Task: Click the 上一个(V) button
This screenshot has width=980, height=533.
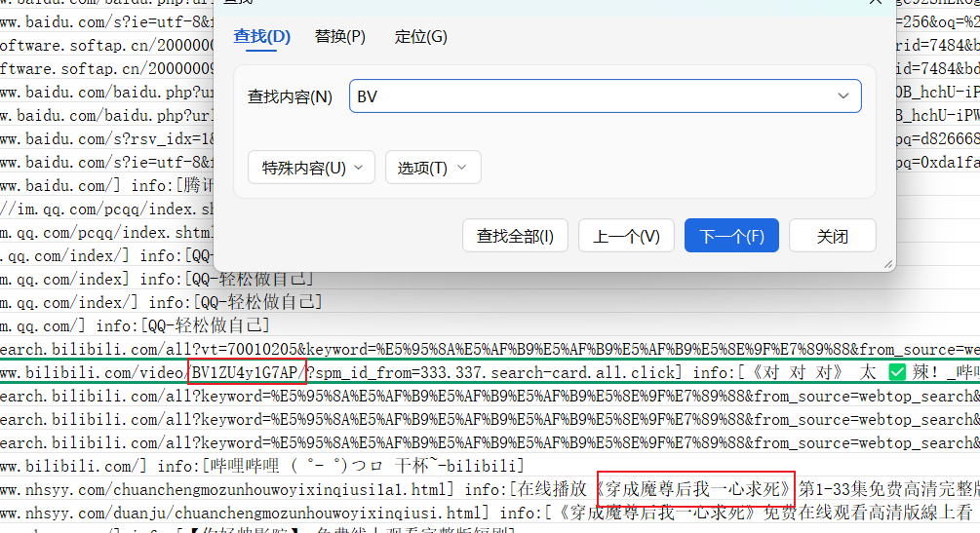Action: pyautogui.click(x=626, y=236)
